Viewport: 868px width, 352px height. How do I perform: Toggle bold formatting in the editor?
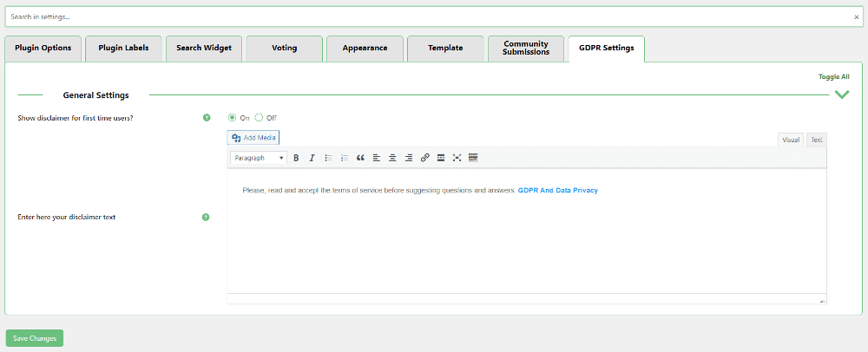point(296,158)
